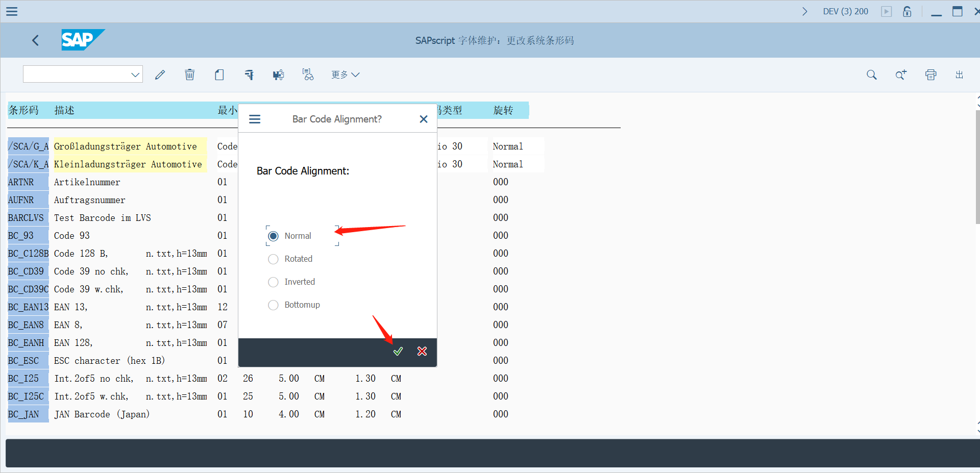Open the top-left navigation hamburger menu

(11, 11)
